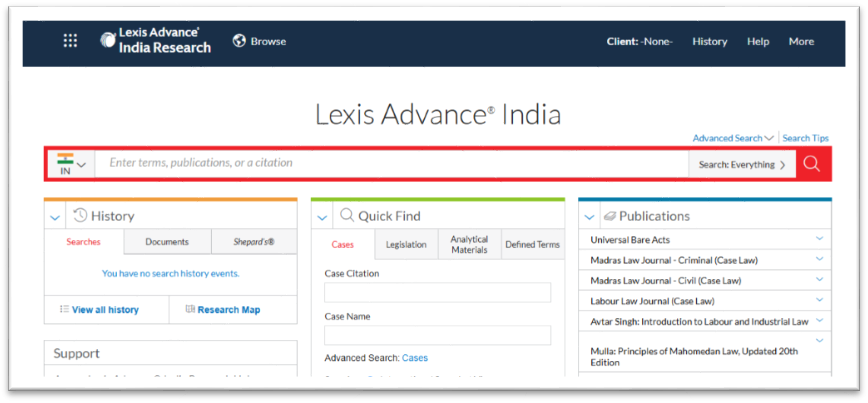Click the Lexis Advance India Research logo
The image size is (868, 403).
pyautogui.click(x=156, y=41)
